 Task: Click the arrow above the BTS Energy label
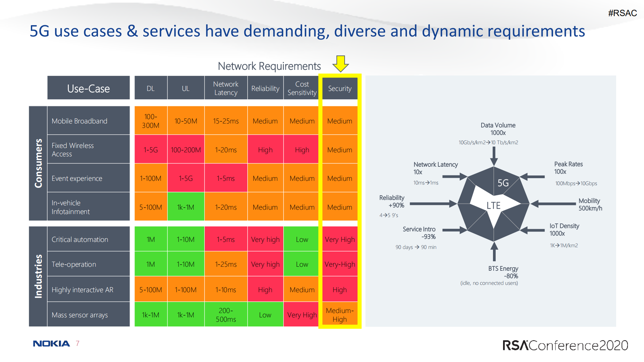tap(494, 251)
